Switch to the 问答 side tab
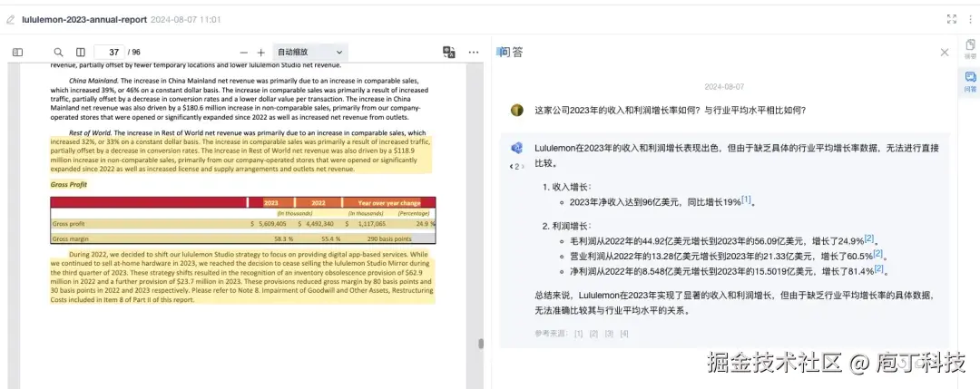Image resolution: width=980 pixels, height=389 pixels. click(970, 83)
